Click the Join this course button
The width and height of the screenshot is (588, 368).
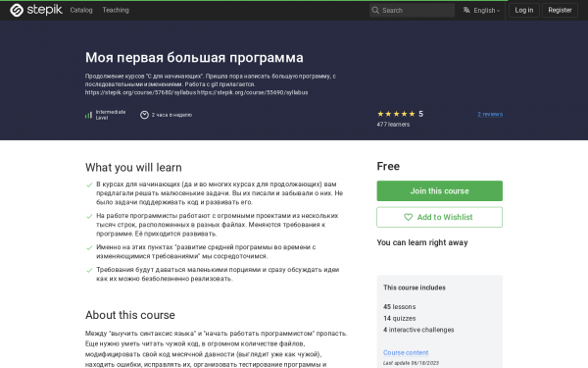(439, 190)
